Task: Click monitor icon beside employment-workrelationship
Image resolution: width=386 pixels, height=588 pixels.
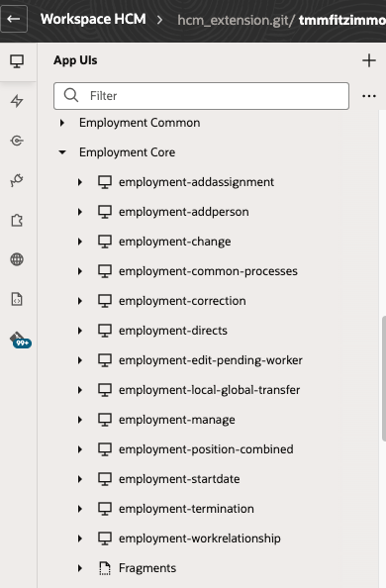Action: coord(105,539)
